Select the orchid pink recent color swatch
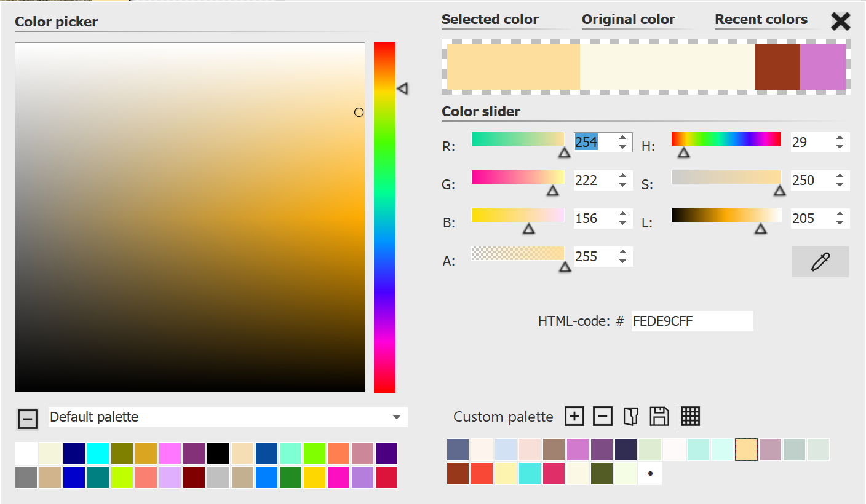 coord(823,67)
